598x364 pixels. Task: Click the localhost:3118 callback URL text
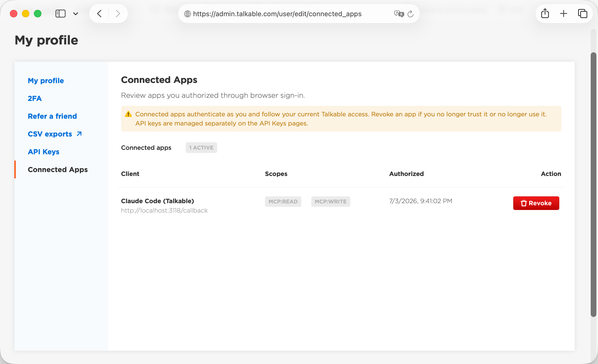pos(164,211)
